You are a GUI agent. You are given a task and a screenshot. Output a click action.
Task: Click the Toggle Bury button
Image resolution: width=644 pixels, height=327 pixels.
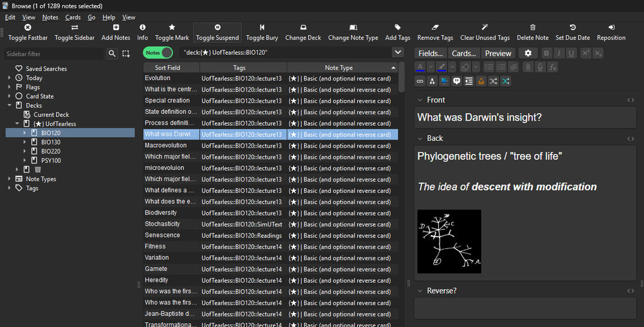262,33
